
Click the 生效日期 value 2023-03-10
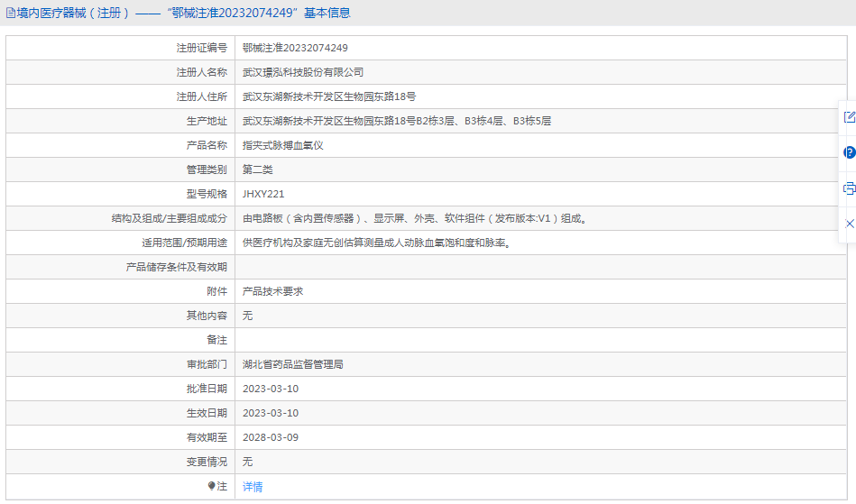(x=271, y=414)
